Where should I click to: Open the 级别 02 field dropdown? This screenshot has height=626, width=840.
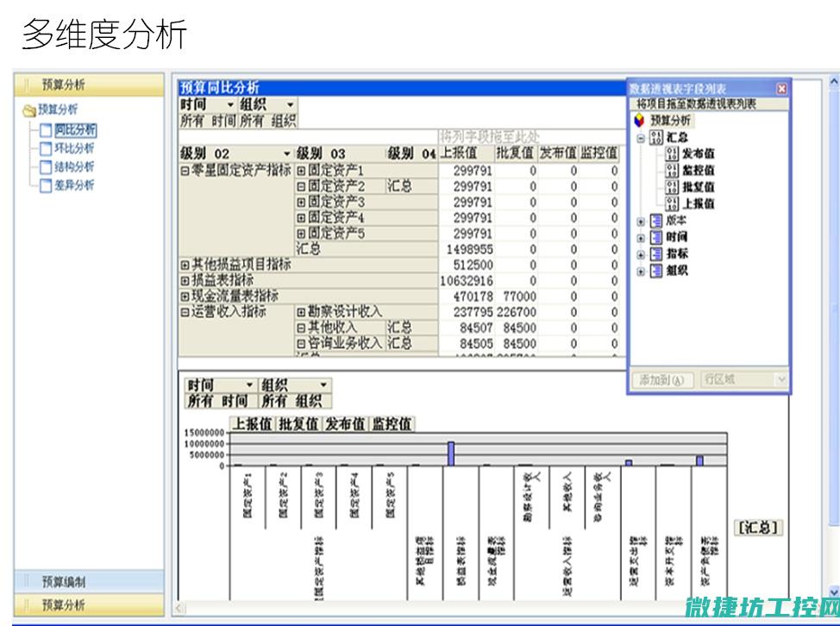pyautogui.click(x=286, y=154)
